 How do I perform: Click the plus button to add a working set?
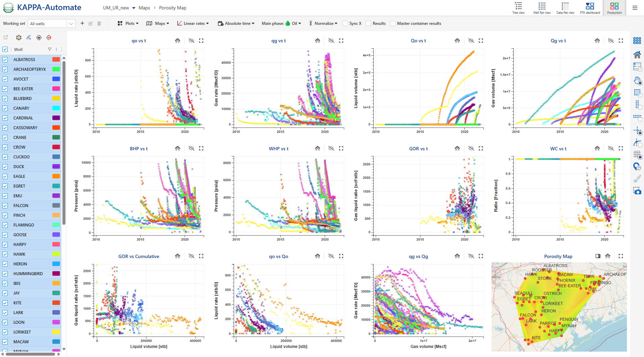click(x=82, y=23)
